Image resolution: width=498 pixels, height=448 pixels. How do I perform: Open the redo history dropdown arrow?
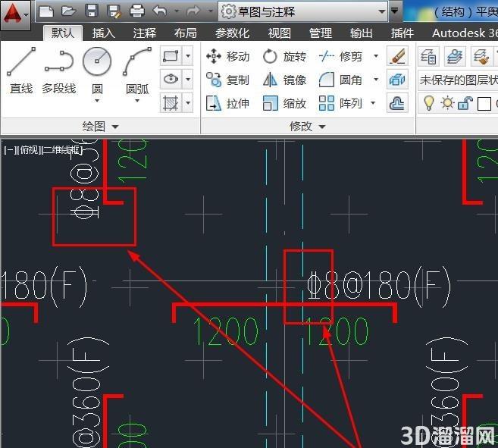pos(210,11)
